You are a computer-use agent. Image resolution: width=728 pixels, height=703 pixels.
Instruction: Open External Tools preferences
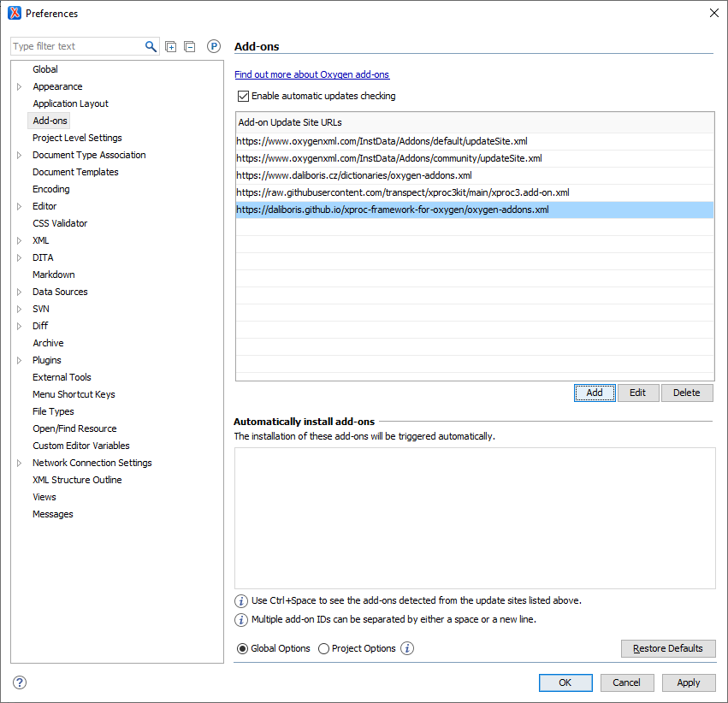click(62, 377)
